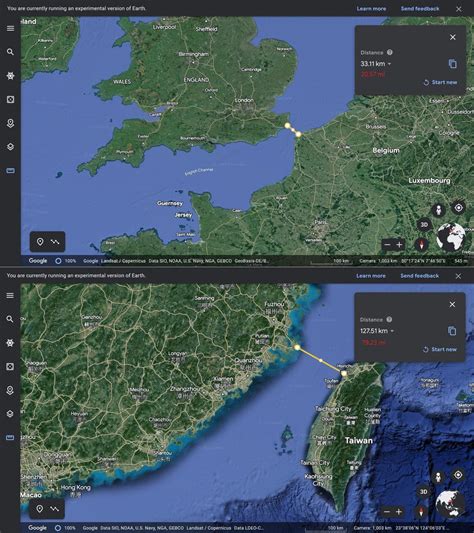The height and width of the screenshot is (533, 474).
Task: Zoom out with minus button in bottom window
Action: pos(387,512)
